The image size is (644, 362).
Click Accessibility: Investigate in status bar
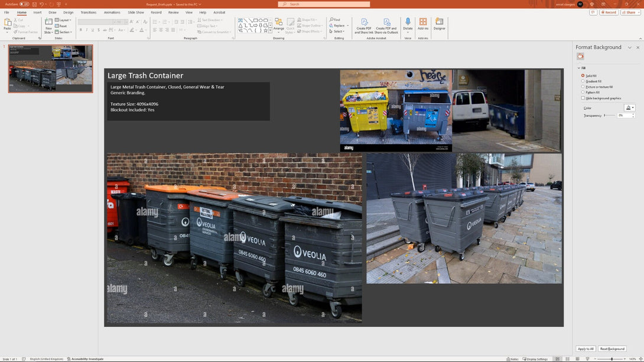click(x=85, y=359)
